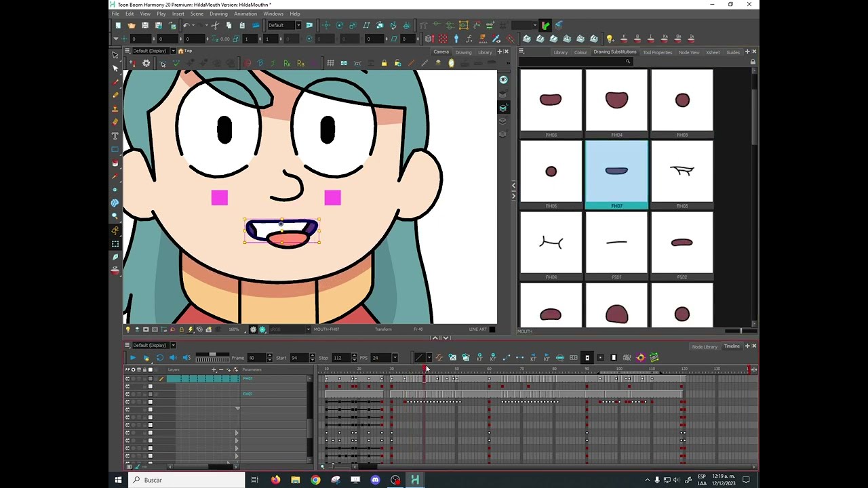Viewport: 868px width, 488px height.
Task: Open the Animation menu
Action: [x=245, y=14]
